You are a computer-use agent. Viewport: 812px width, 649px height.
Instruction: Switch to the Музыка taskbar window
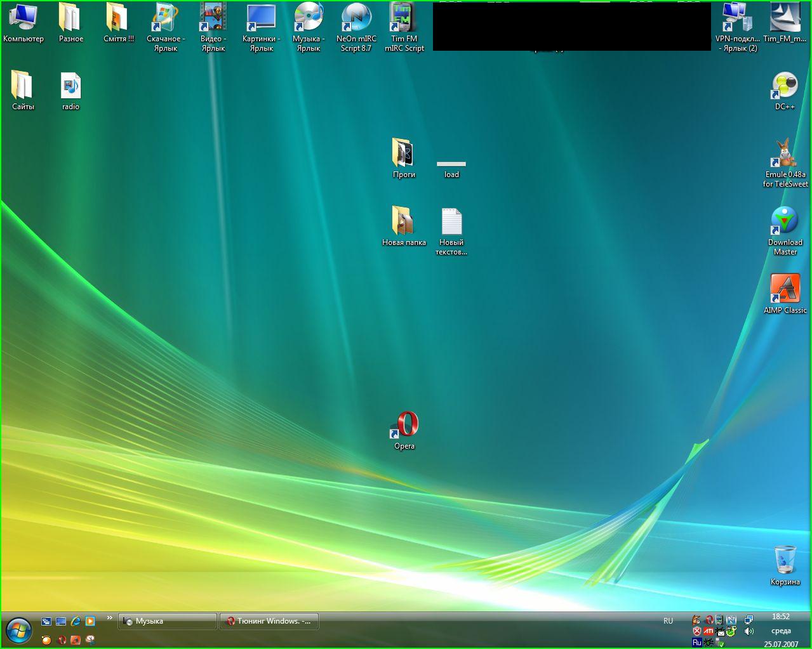(168, 621)
